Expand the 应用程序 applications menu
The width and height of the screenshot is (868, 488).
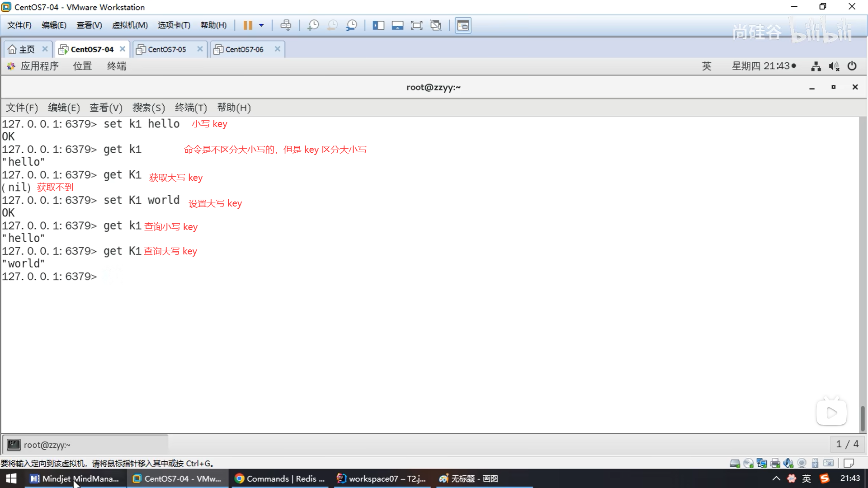(39, 66)
